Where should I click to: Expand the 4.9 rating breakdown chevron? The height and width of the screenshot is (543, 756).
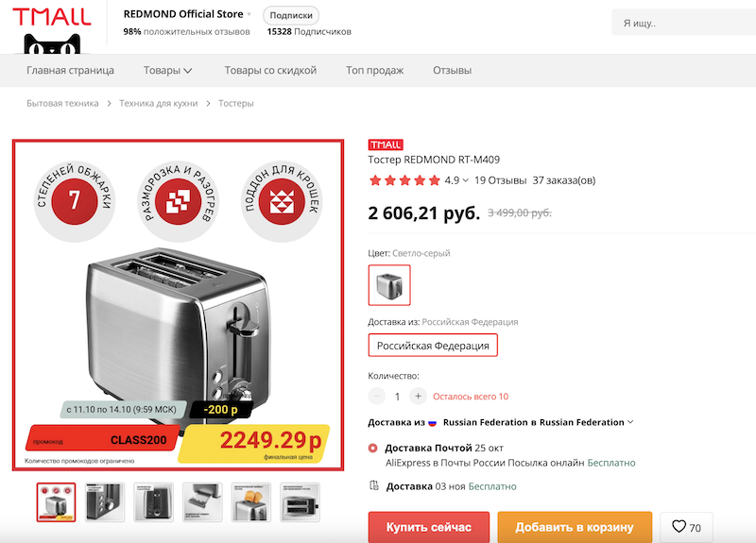465,180
